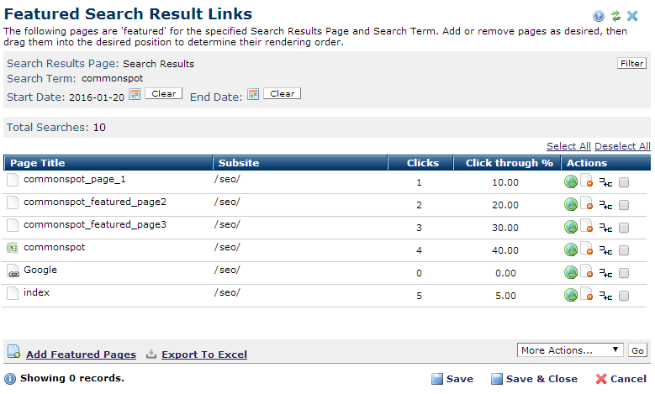
Task: Sort by the Page Title column header
Action: 38,163
